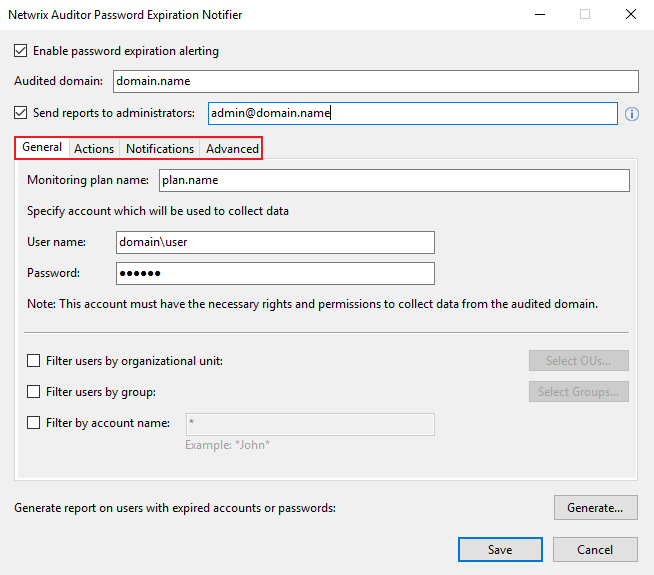
Task: Minimize the Netwrix Auditor window
Action: (540, 15)
